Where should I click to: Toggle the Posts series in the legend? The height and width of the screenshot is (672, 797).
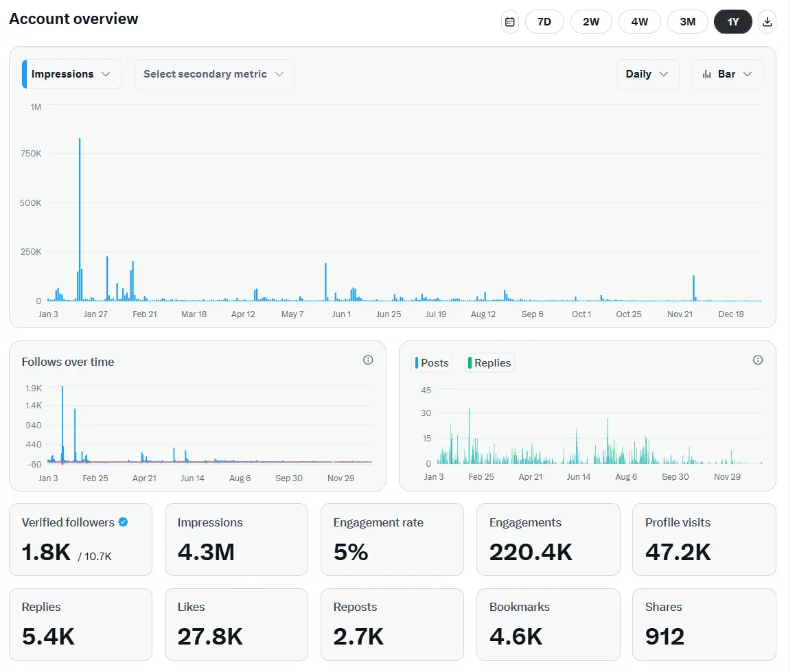point(432,363)
